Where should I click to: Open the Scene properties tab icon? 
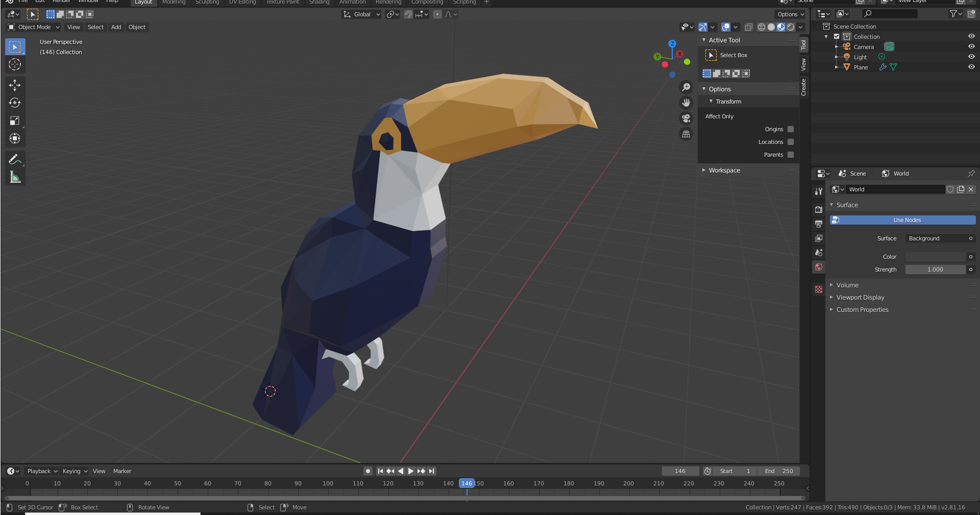819,252
